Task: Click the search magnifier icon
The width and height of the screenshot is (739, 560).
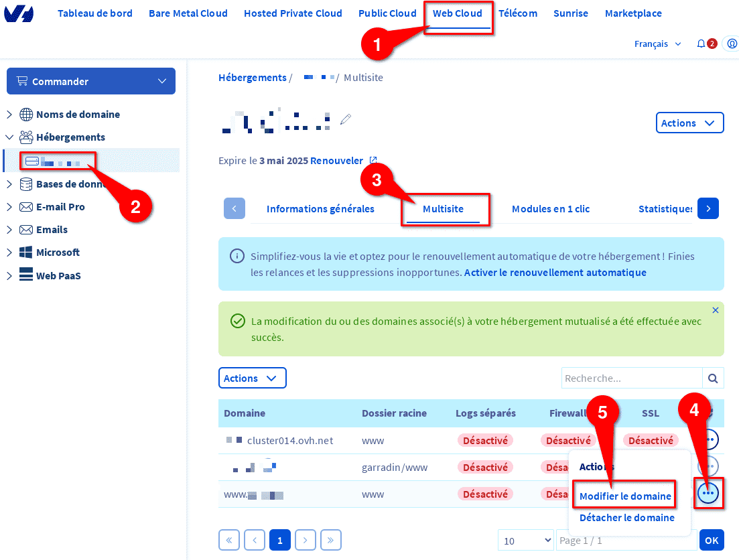Action: click(x=713, y=378)
